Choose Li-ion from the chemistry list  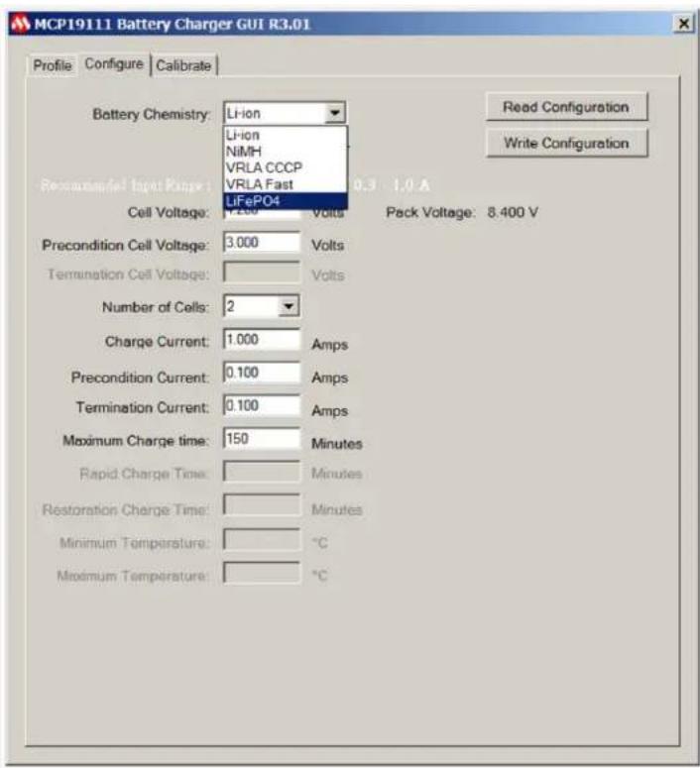(286, 135)
